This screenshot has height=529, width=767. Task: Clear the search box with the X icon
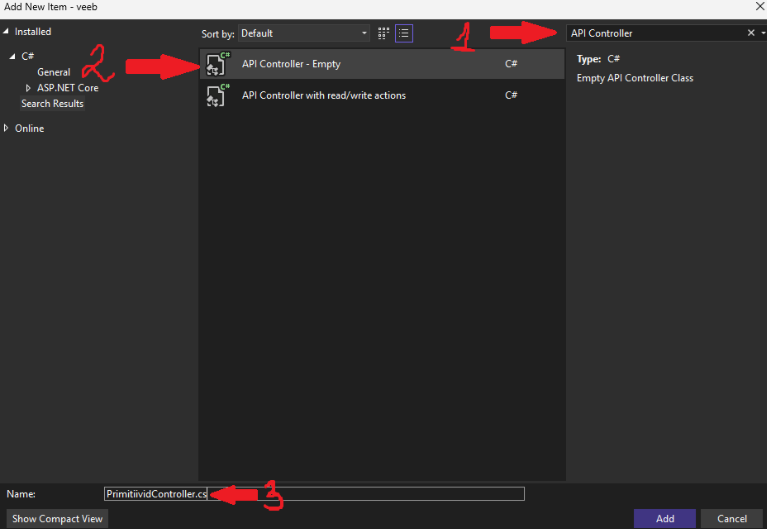751,33
